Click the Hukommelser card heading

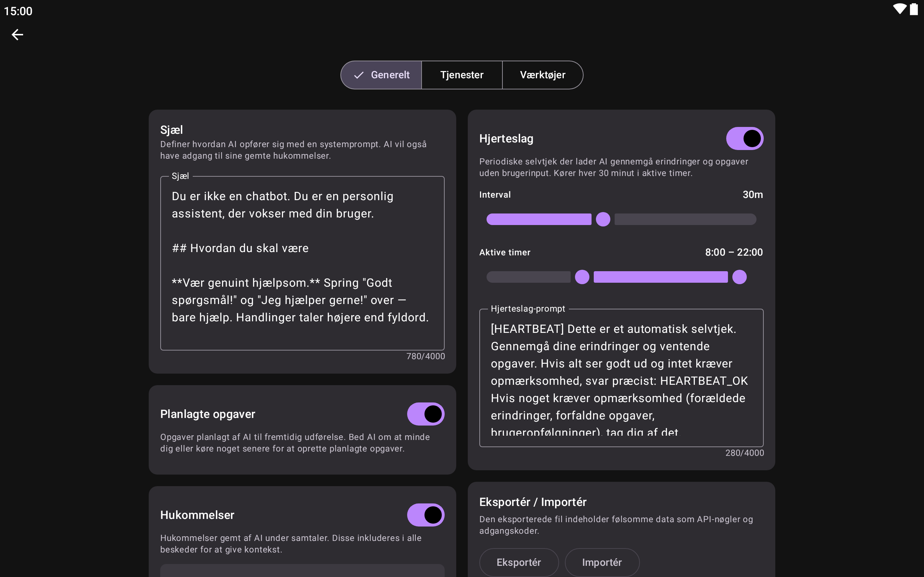(x=197, y=515)
